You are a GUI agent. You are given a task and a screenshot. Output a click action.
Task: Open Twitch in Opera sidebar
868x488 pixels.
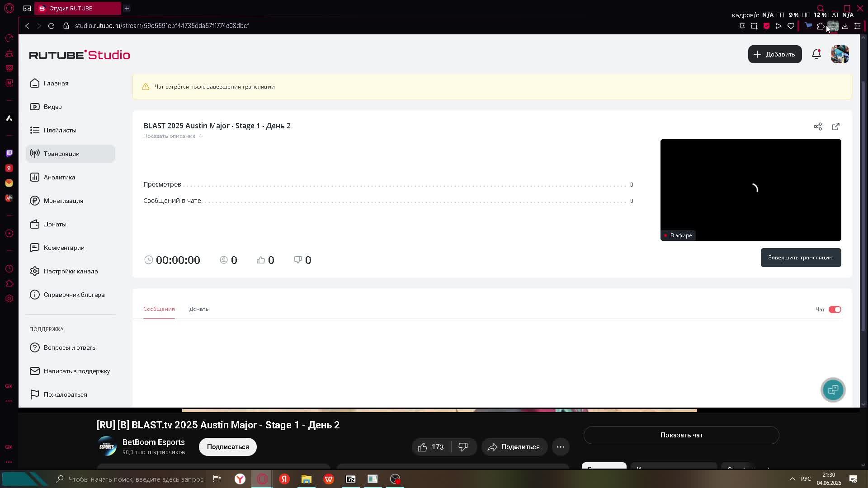[9, 153]
